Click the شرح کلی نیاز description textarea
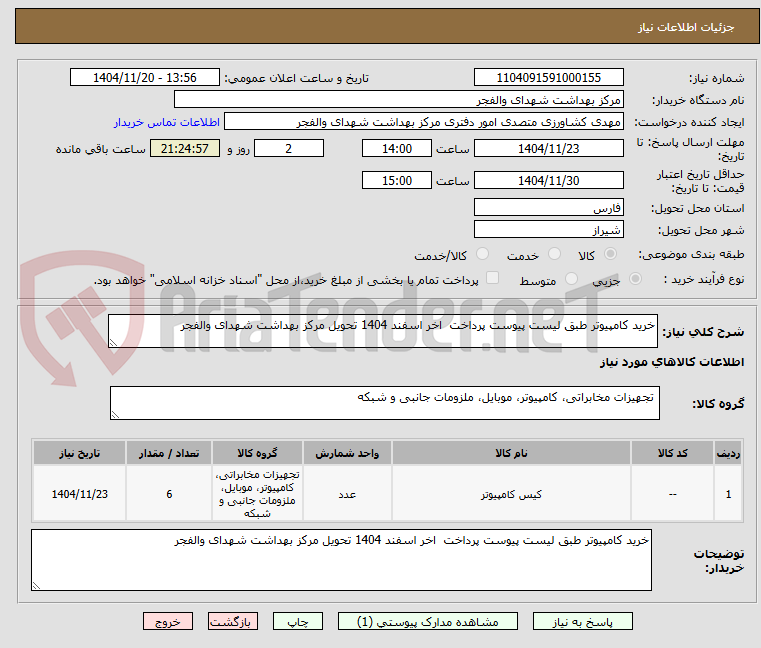The image size is (761, 648). point(382,331)
